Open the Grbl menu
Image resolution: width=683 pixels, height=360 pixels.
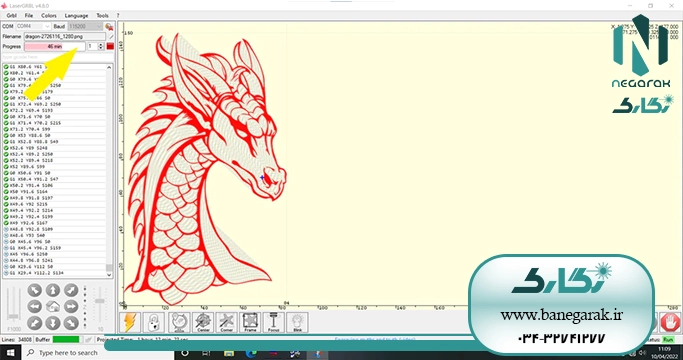click(x=11, y=15)
